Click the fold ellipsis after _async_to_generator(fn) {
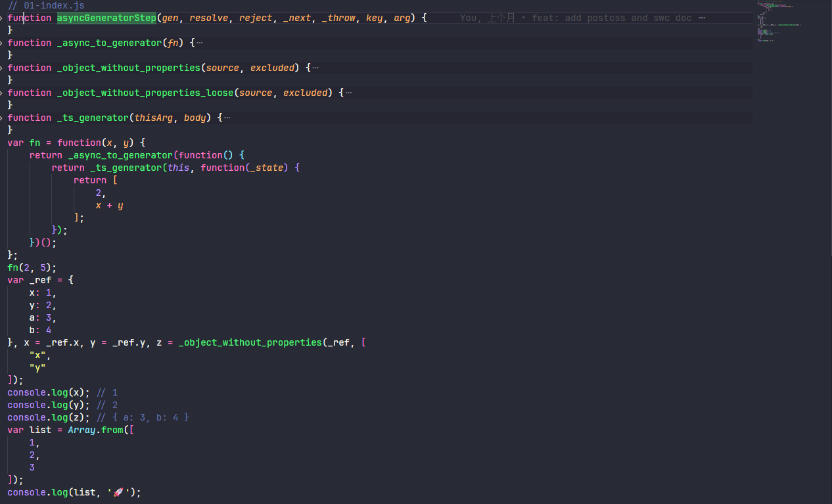The image size is (832, 504). [200, 43]
